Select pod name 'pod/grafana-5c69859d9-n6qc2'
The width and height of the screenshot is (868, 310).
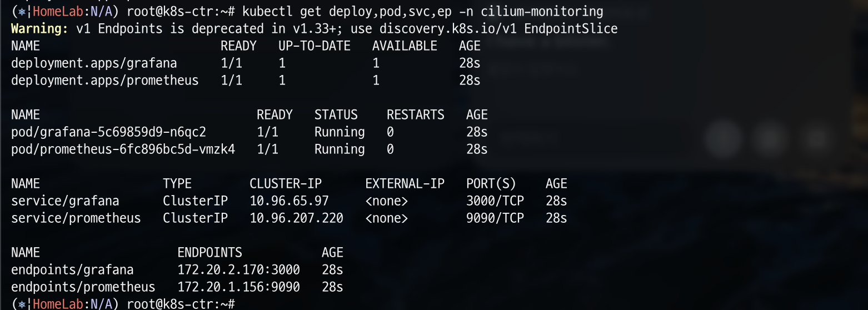pos(108,132)
